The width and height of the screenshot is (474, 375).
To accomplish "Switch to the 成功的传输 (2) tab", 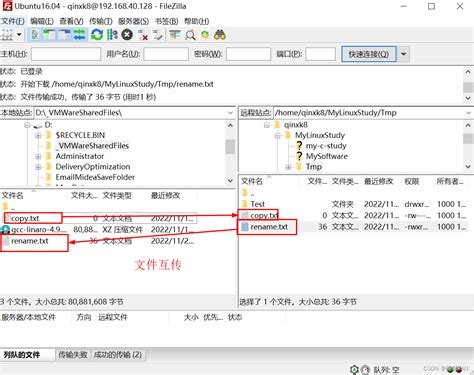I will click(118, 355).
